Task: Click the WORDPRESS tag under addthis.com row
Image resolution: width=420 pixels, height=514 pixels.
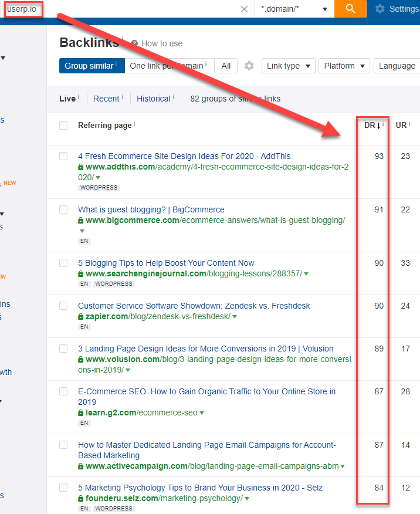Action: (99, 188)
